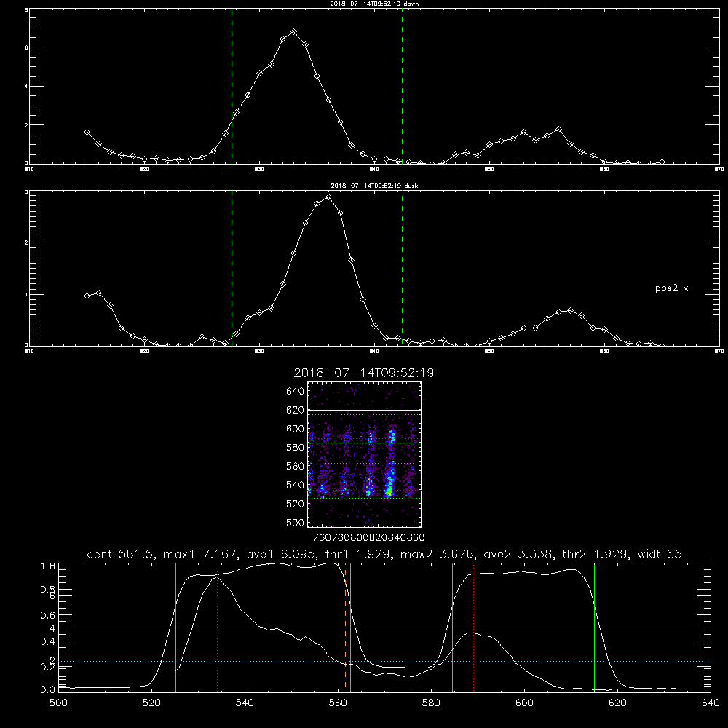
Task: Click the crowded x-axis labels under the spectral image
Action: [368, 538]
